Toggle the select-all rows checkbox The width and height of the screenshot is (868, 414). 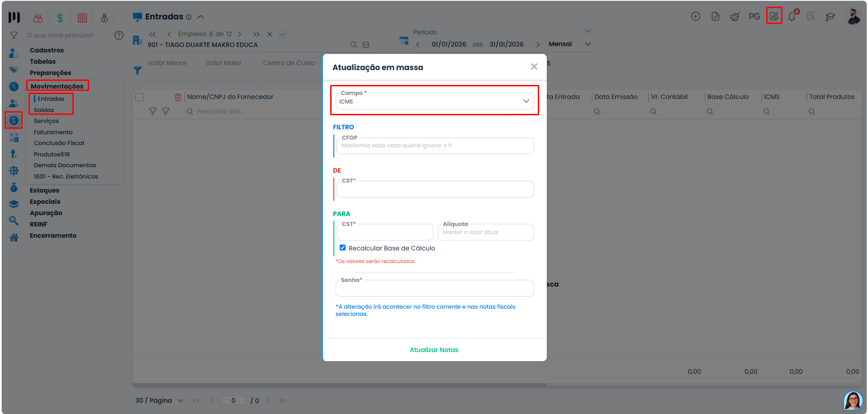coord(140,97)
